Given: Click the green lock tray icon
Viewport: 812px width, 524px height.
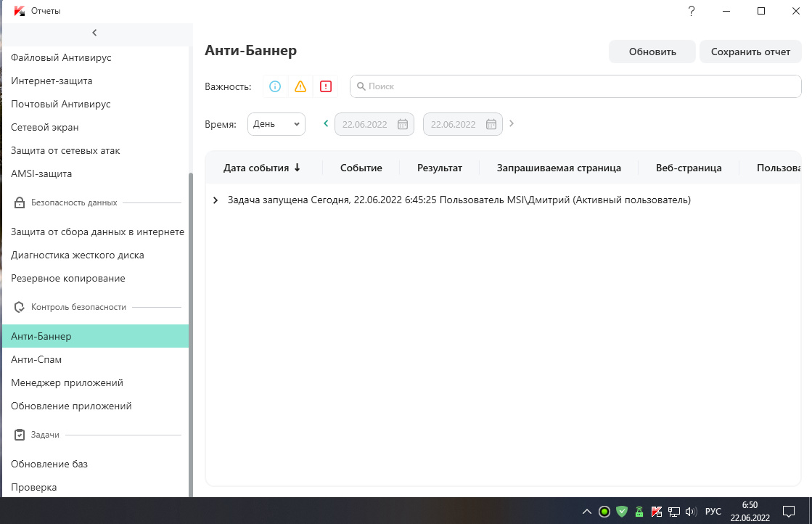Looking at the screenshot, I should pos(639,512).
